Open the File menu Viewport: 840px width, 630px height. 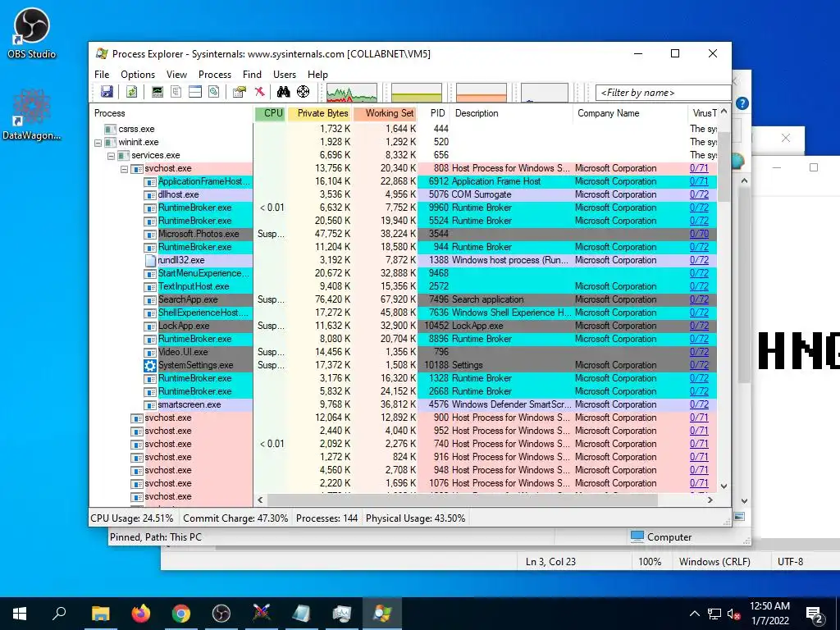102,75
